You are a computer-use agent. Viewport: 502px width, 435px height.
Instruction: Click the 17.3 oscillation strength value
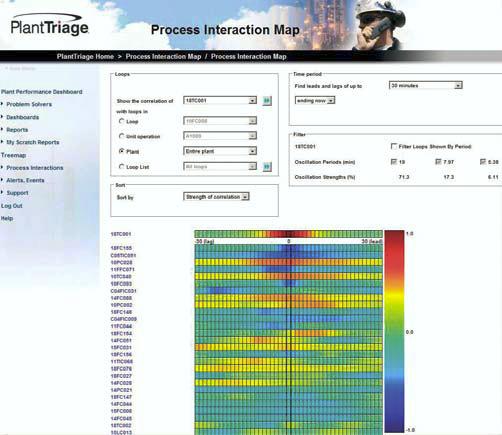pyautogui.click(x=448, y=177)
